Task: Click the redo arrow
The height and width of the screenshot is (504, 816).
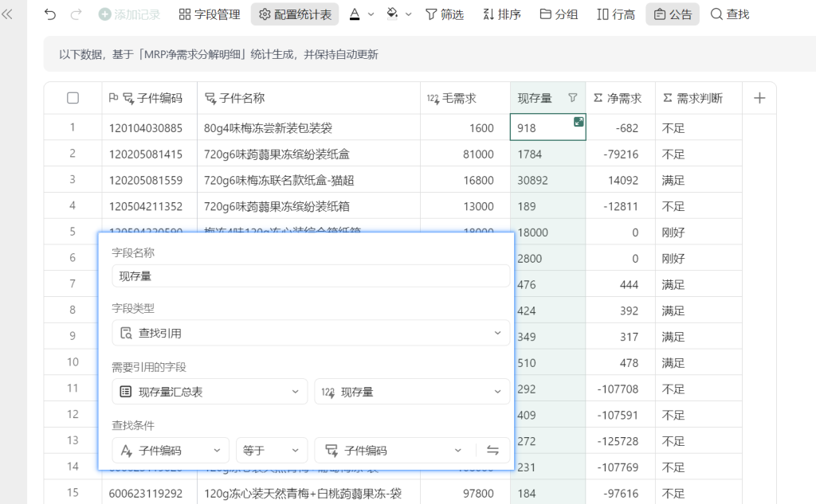Action: tap(76, 14)
